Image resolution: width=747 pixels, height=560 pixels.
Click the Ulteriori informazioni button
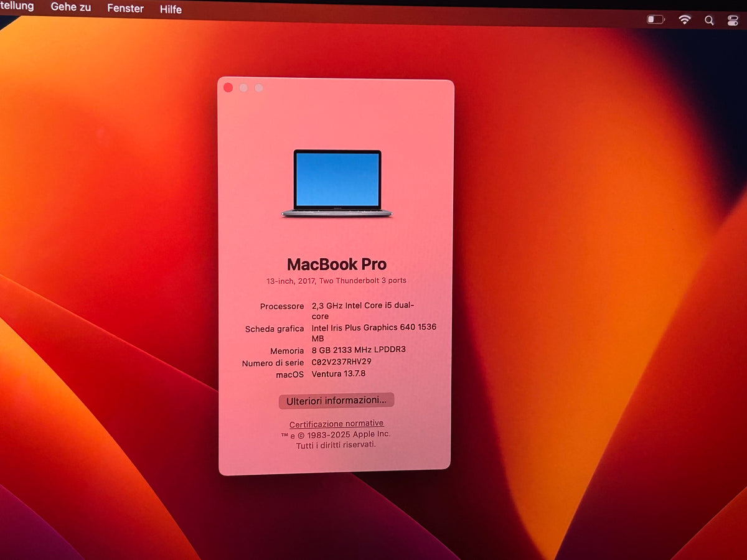pyautogui.click(x=336, y=401)
